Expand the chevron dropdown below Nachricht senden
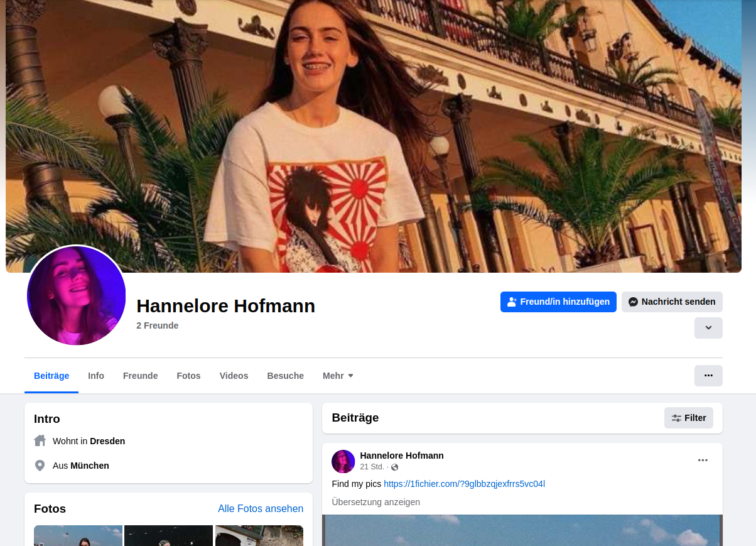756x546 pixels. 708,328
